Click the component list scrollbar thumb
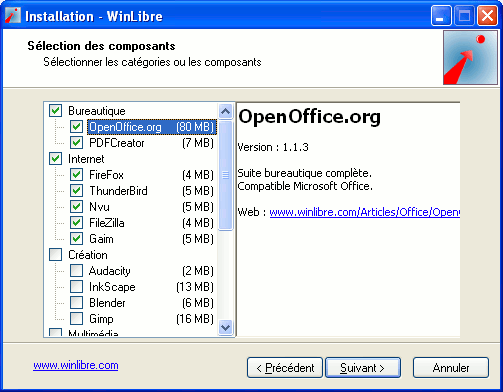This screenshot has width=503, height=392. pos(226,175)
